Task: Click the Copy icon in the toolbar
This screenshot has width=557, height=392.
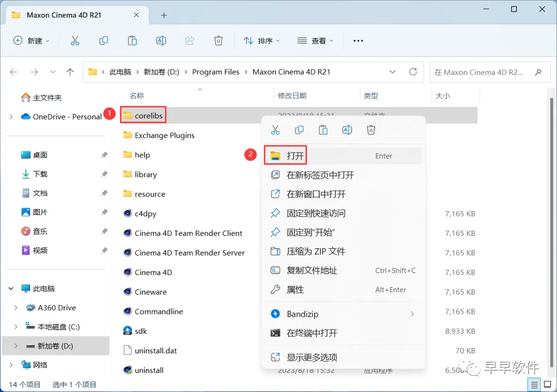Action: (x=104, y=41)
